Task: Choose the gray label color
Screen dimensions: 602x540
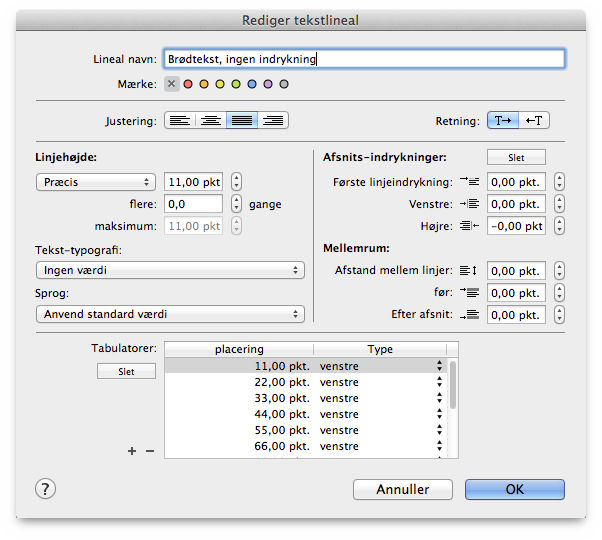Action: pos(284,84)
